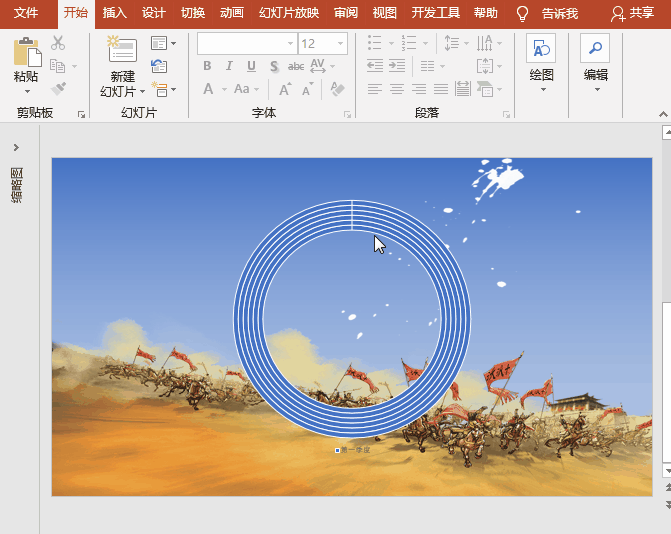Open the font name dropdown
Screen dimensions: 671x534
[290, 43]
